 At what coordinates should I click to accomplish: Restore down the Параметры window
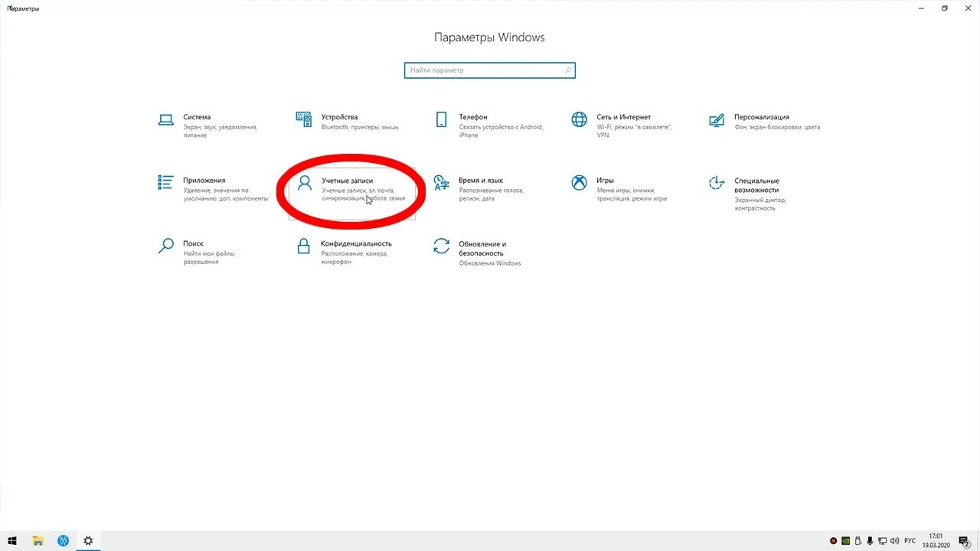coord(945,8)
